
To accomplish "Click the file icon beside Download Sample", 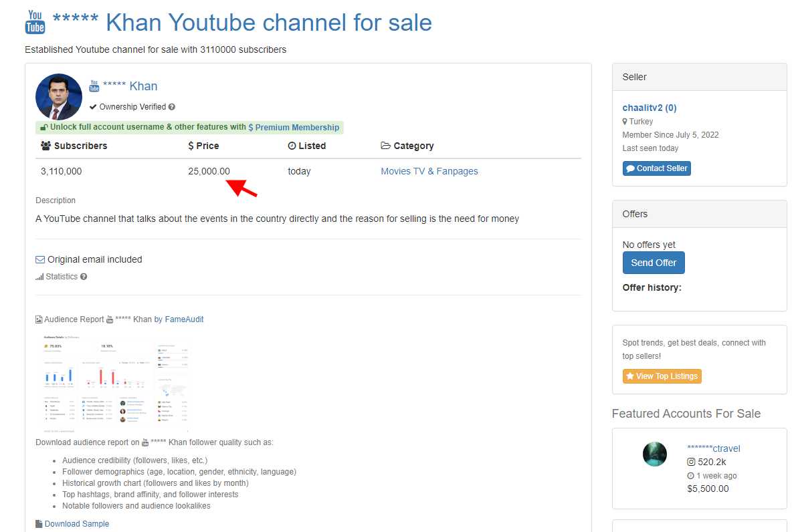I will coord(39,524).
